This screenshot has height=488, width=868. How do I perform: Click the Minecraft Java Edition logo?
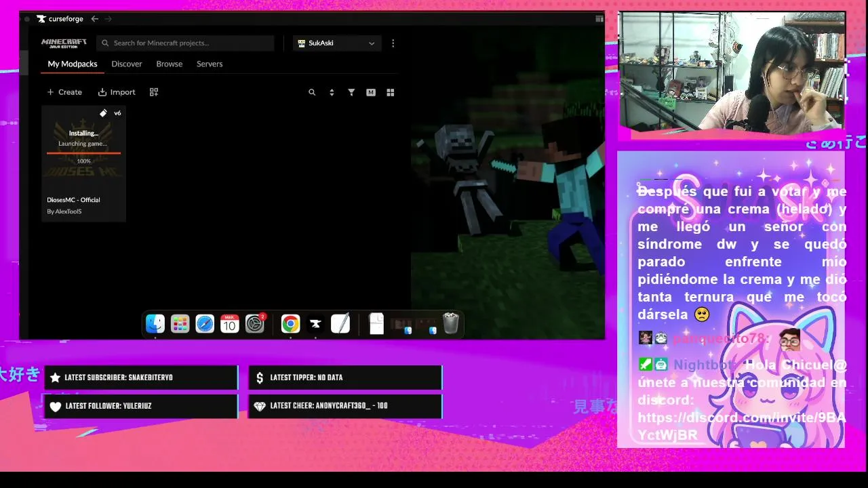coord(64,43)
